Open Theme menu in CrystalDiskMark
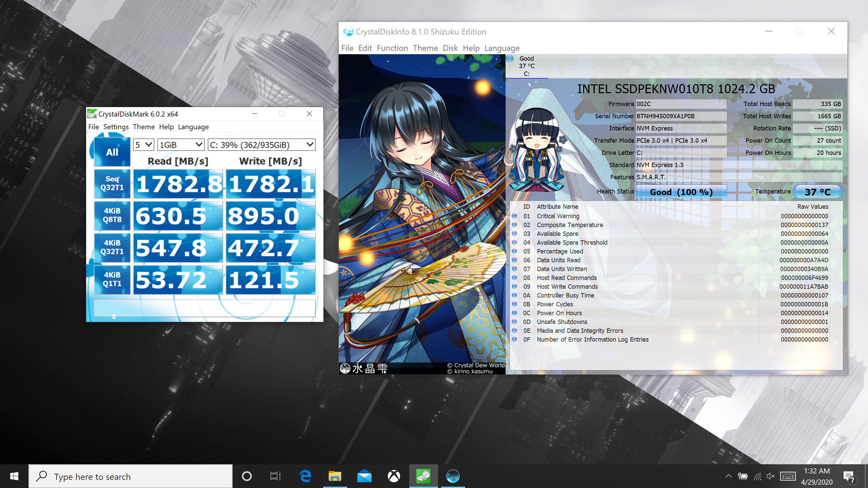868x488 pixels. 144,127
